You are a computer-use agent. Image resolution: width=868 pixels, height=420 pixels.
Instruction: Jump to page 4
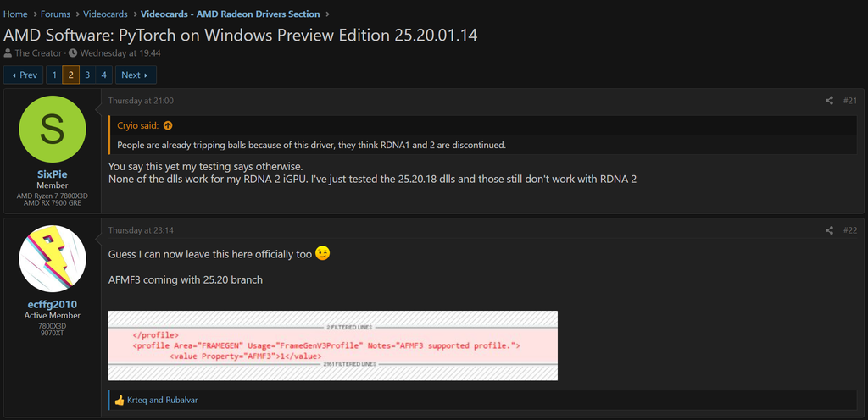[104, 75]
